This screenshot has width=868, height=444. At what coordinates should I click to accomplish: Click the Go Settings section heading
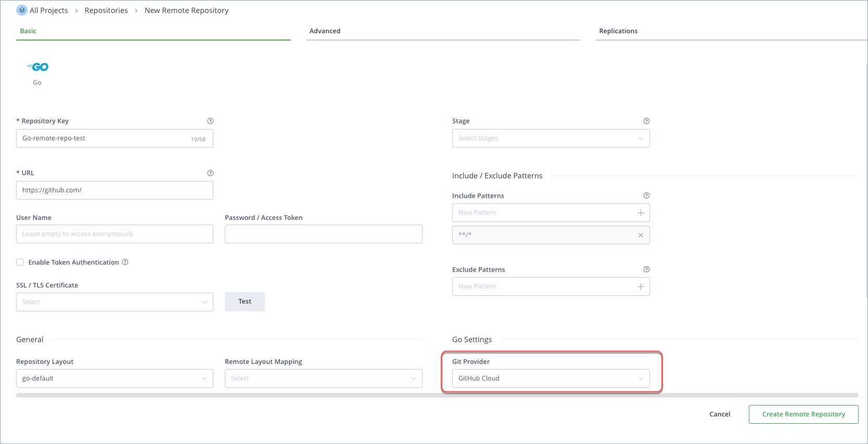coord(472,339)
